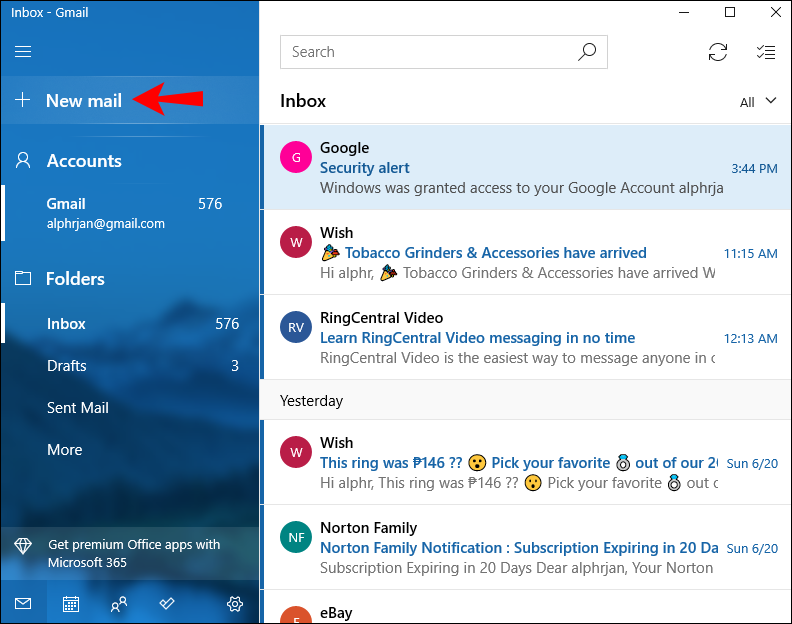Image resolution: width=792 pixels, height=624 pixels.
Task: Click the Yesterday group header
Action: (x=527, y=400)
